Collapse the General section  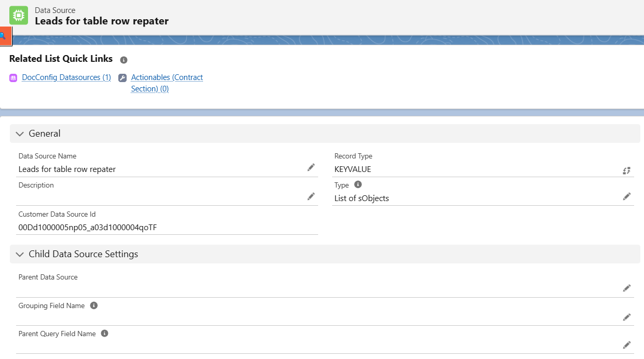coord(20,134)
